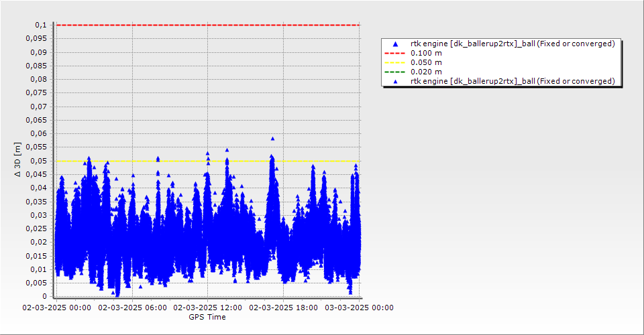Click the 0.050 m legend label
The height and width of the screenshot is (335, 644).
[427, 62]
